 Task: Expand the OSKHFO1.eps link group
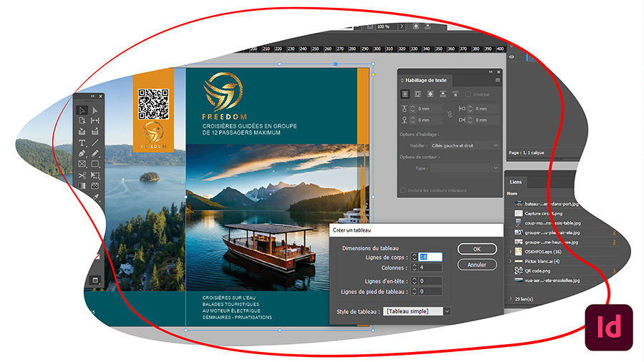tap(510, 252)
